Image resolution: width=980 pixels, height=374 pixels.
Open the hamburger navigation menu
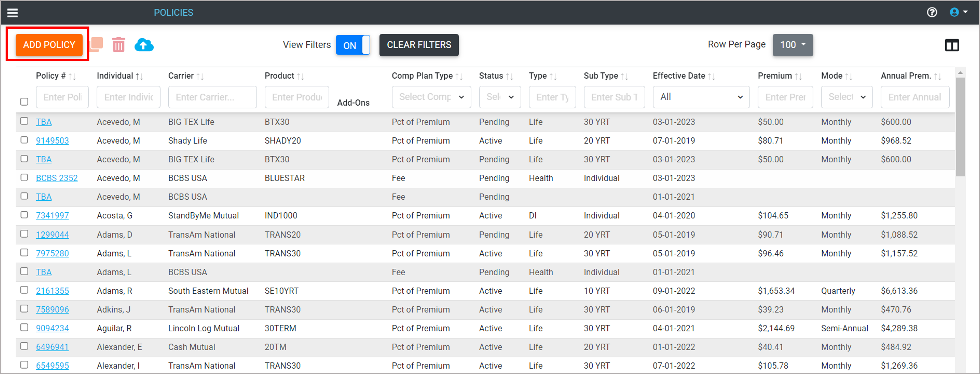[12, 13]
